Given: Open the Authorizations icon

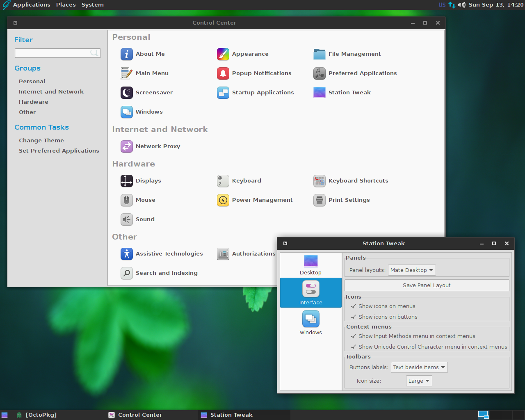Looking at the screenshot, I should click(223, 254).
